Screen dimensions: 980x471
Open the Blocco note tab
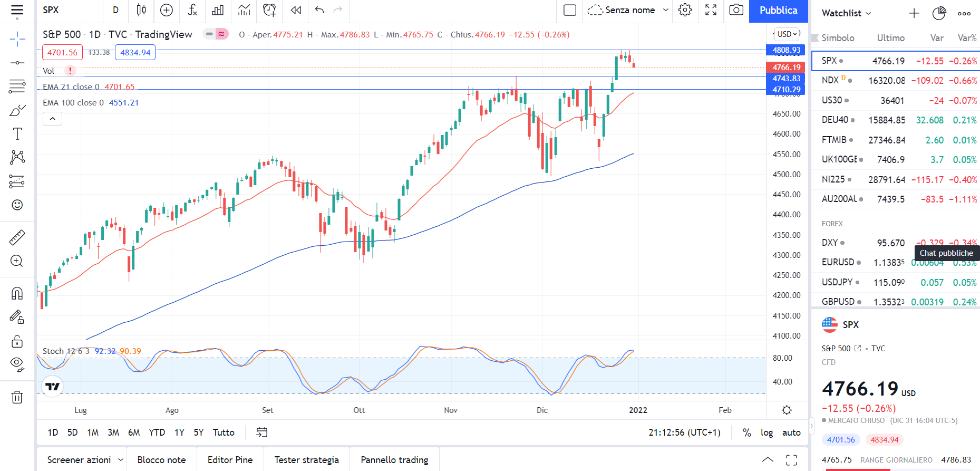[x=161, y=460]
